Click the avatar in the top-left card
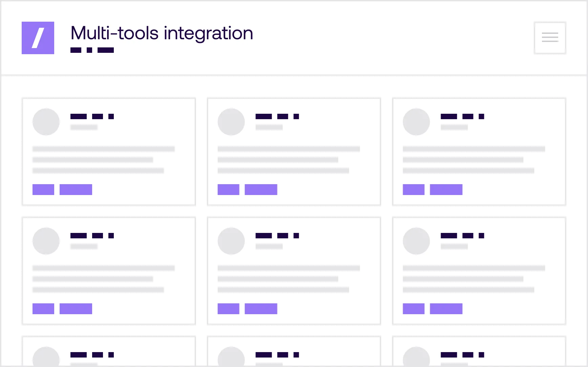The width and height of the screenshot is (588, 367). (x=46, y=122)
